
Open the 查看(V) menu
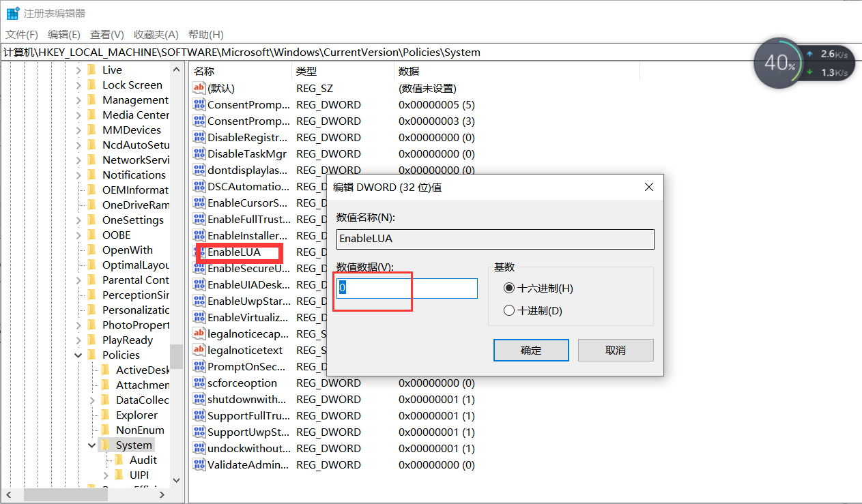click(107, 34)
